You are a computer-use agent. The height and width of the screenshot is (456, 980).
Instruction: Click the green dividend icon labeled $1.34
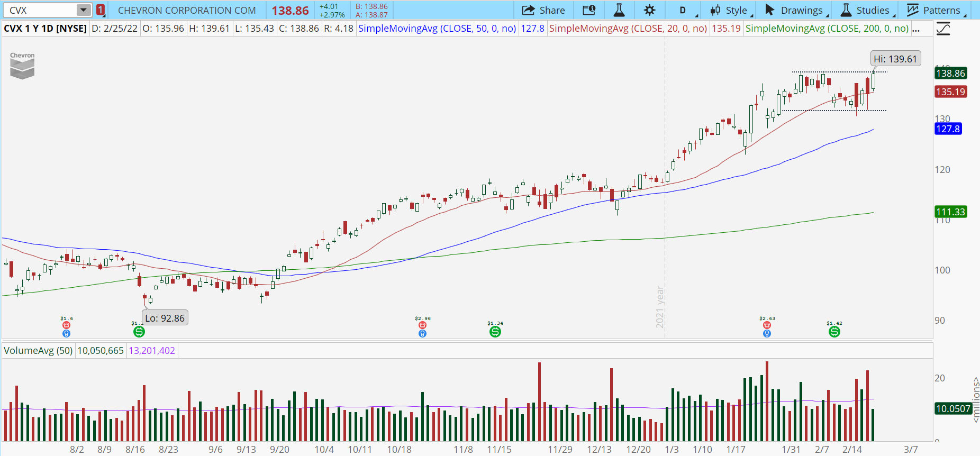pos(495,332)
